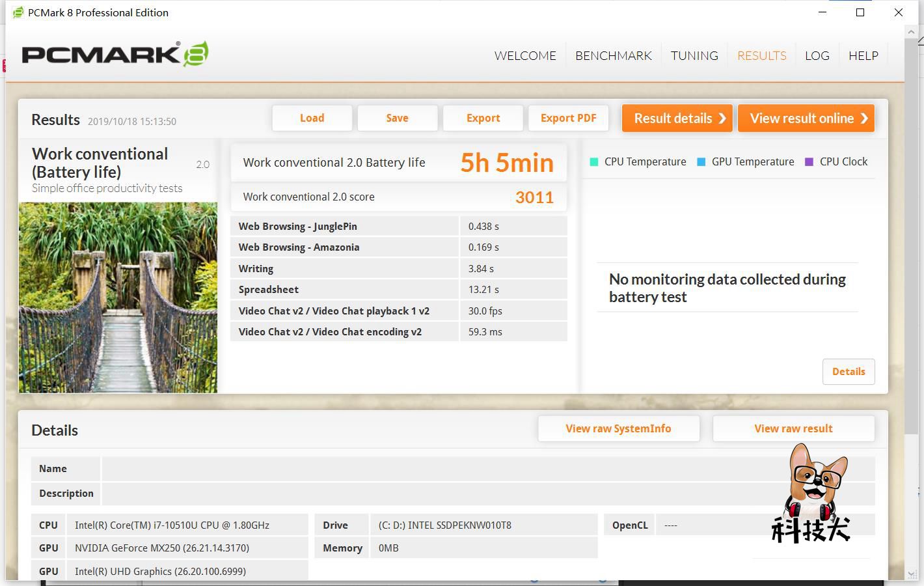Click the Web Browsing - Amazonia row

coord(399,247)
